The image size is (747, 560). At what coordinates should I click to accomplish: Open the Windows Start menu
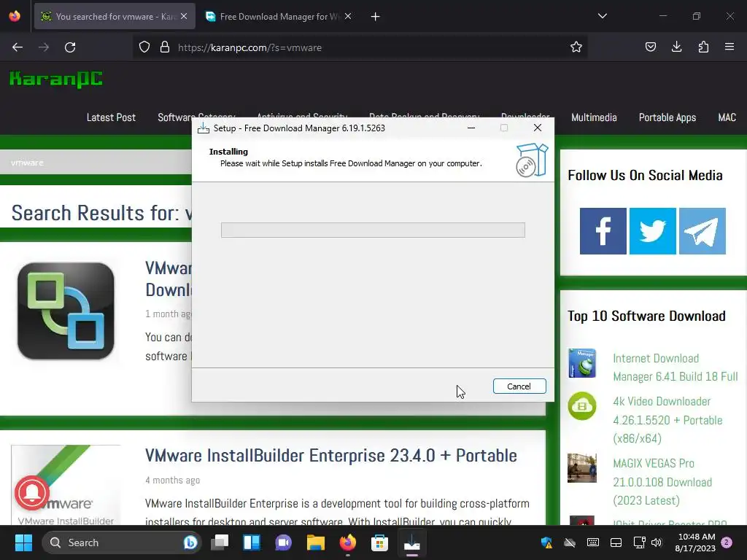(23, 542)
